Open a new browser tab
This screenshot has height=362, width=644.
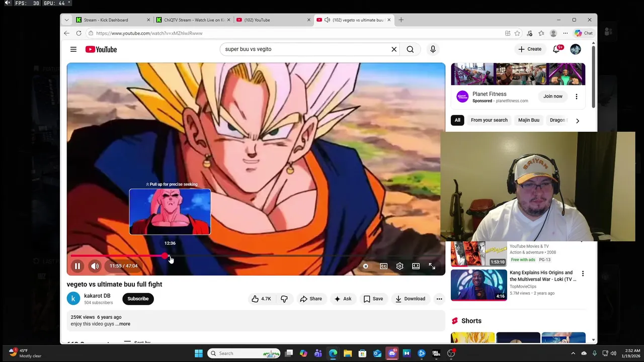pyautogui.click(x=401, y=20)
